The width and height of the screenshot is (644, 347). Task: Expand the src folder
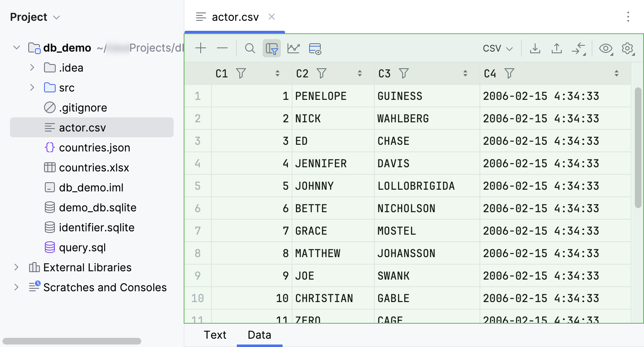pos(32,87)
